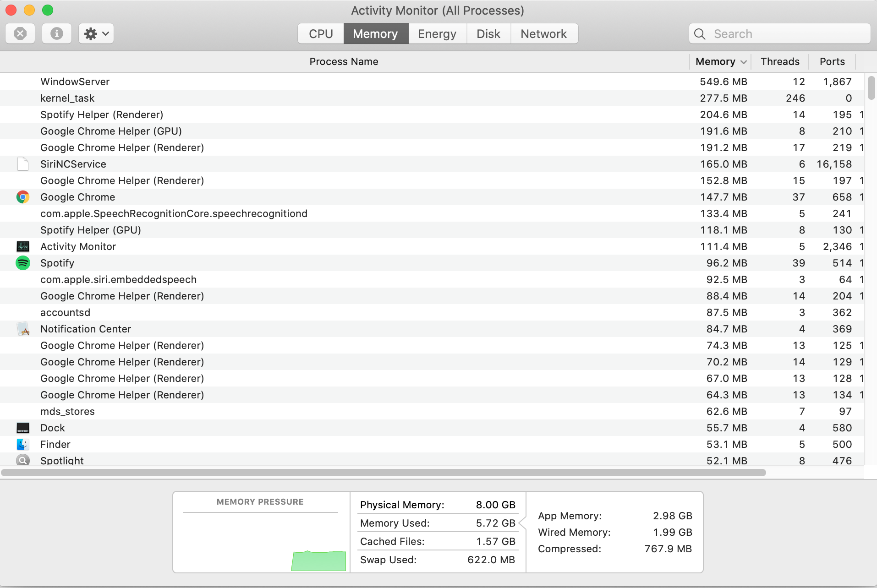The width and height of the screenshot is (877, 588).
Task: Select Chrome Helper (Renderer) using 152.8 MB
Action: (432, 180)
